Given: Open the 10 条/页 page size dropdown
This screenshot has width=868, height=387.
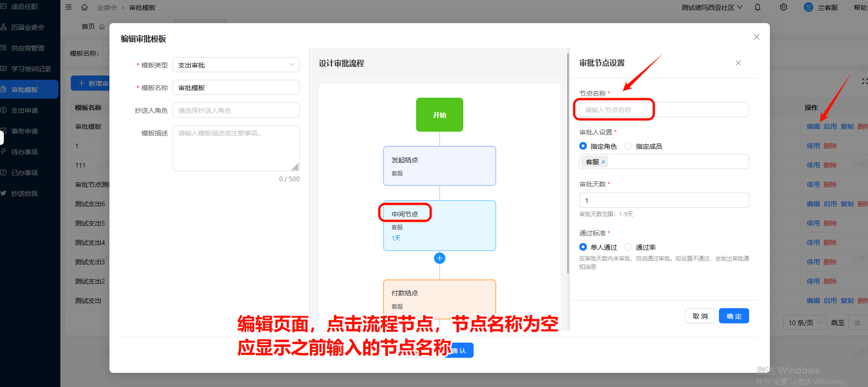Looking at the screenshot, I should tap(805, 323).
